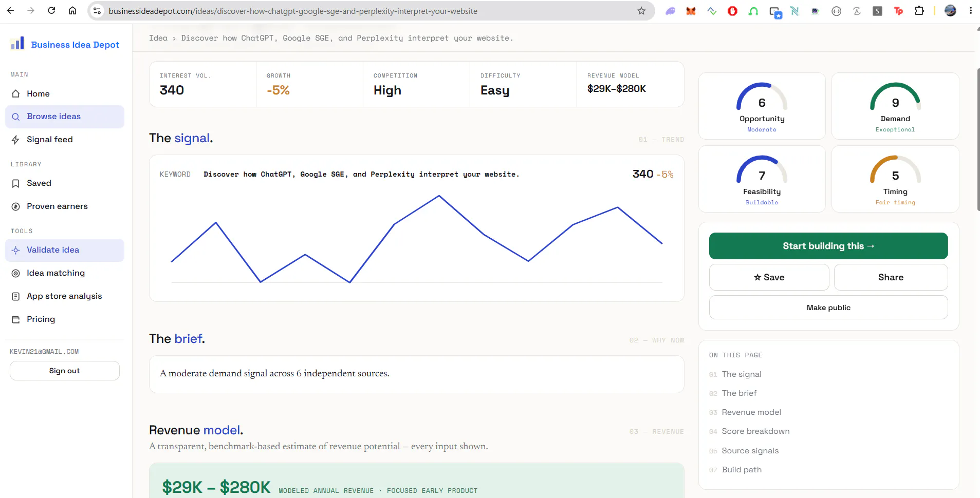Click the Pricing card icon
Image resolution: width=980 pixels, height=498 pixels.
coord(16,319)
